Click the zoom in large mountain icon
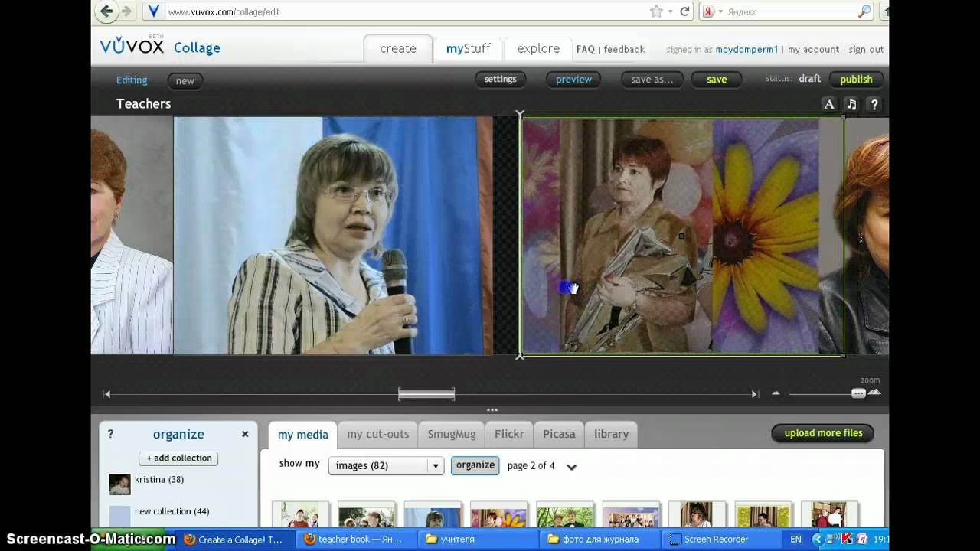Image resolution: width=980 pixels, height=551 pixels. (874, 393)
